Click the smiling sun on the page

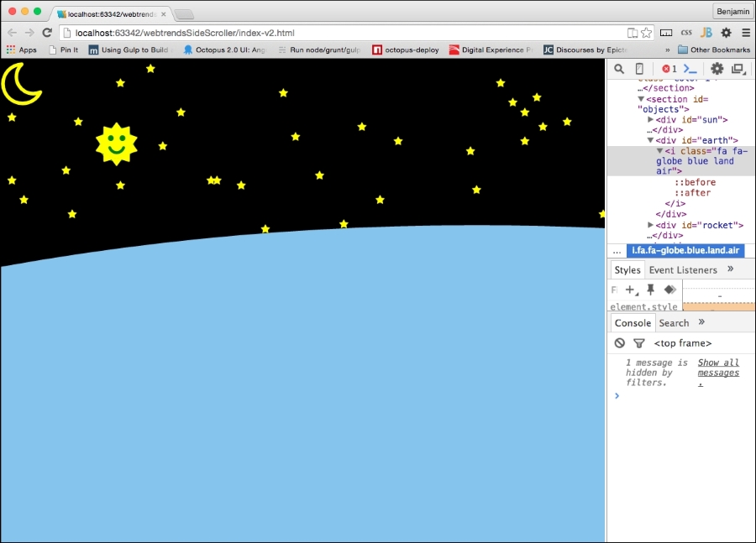click(117, 144)
